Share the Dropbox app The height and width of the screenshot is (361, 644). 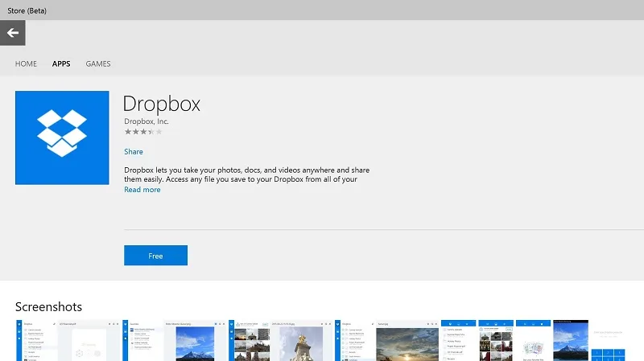(x=134, y=152)
